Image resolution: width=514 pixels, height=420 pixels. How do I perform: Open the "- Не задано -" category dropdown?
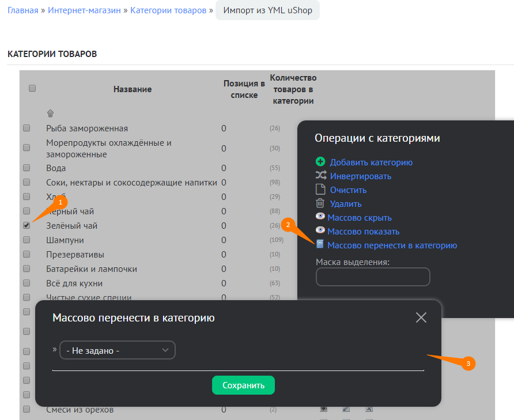pos(118,350)
